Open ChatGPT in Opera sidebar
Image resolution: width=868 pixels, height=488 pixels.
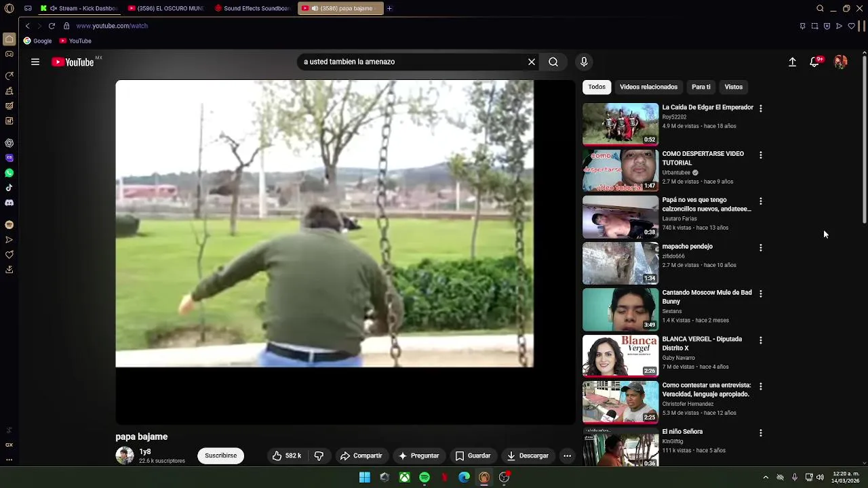(x=9, y=143)
